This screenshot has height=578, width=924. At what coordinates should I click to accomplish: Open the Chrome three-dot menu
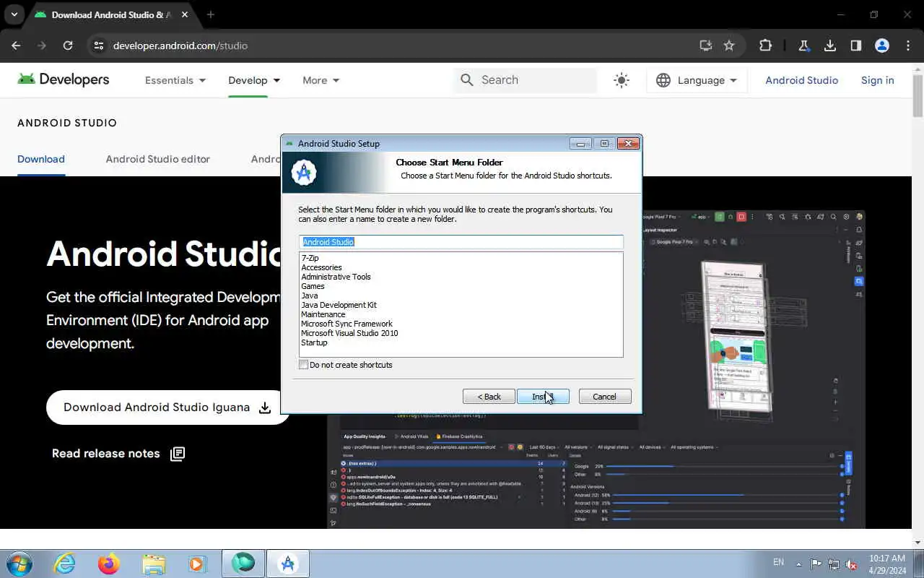point(908,46)
